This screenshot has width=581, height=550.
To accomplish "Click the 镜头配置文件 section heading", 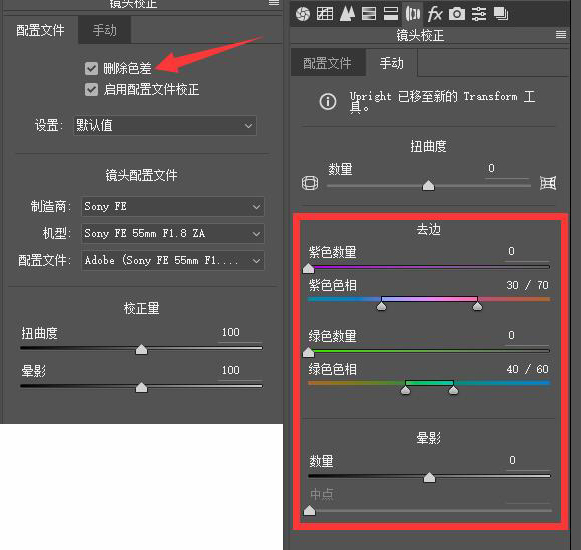I will (x=141, y=175).
